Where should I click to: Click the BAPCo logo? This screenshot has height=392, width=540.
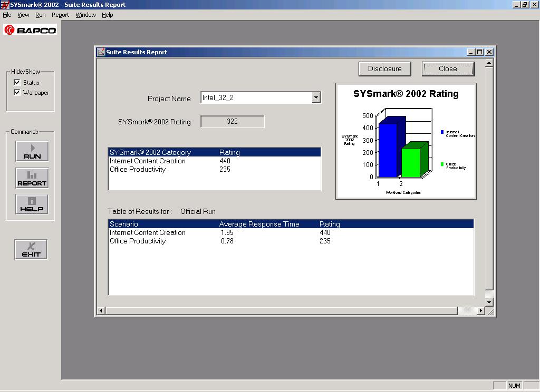point(30,30)
